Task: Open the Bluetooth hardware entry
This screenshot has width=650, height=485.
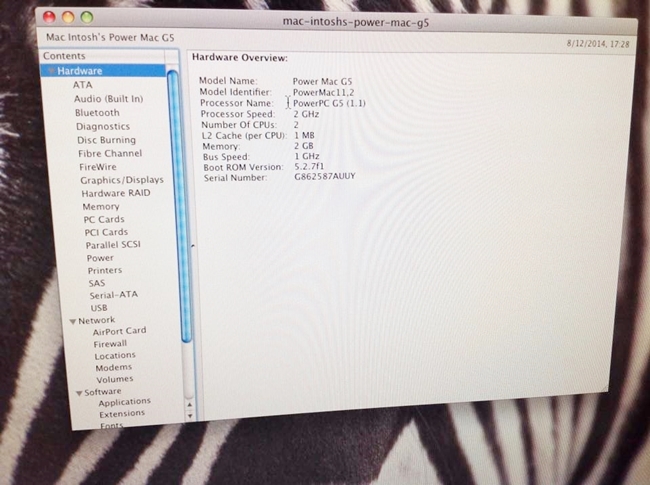Action: pos(97,113)
